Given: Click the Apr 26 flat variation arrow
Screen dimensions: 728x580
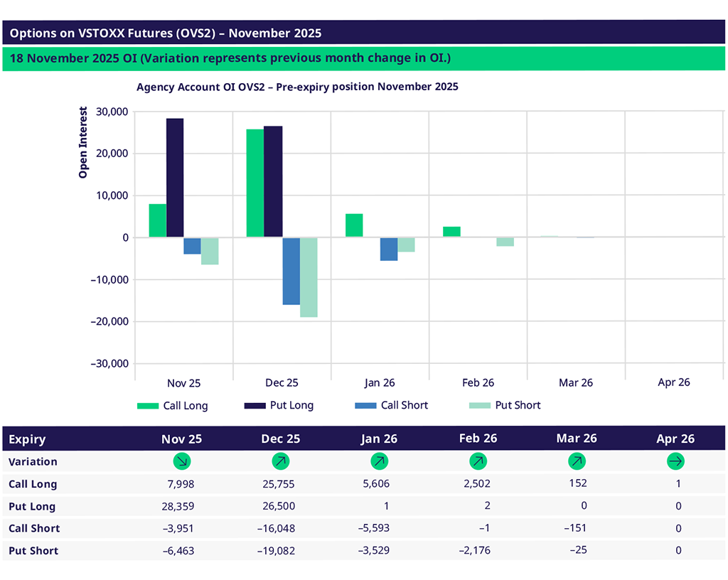Looking at the screenshot, I should point(675,462).
